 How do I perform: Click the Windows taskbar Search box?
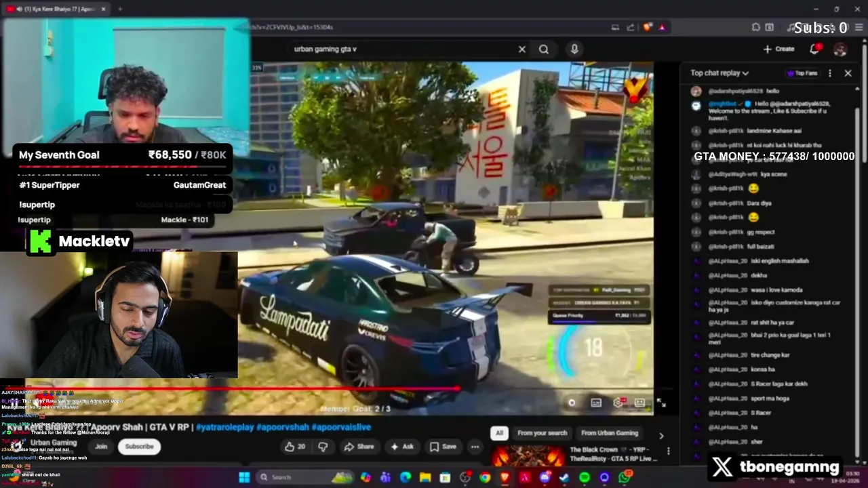tap(304, 477)
